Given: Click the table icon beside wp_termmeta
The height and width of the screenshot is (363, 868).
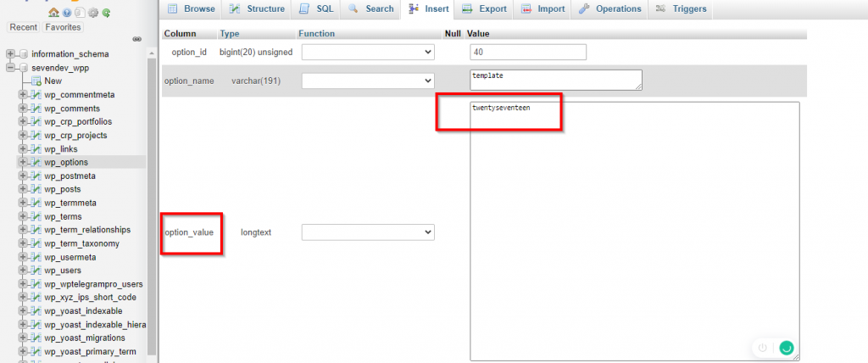Looking at the screenshot, I should click(36, 203).
